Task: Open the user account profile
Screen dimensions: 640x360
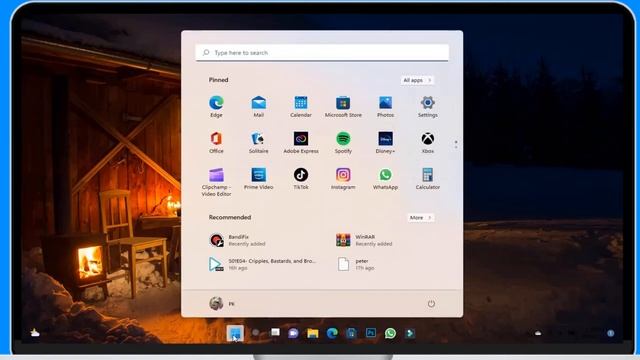Action: click(x=222, y=303)
